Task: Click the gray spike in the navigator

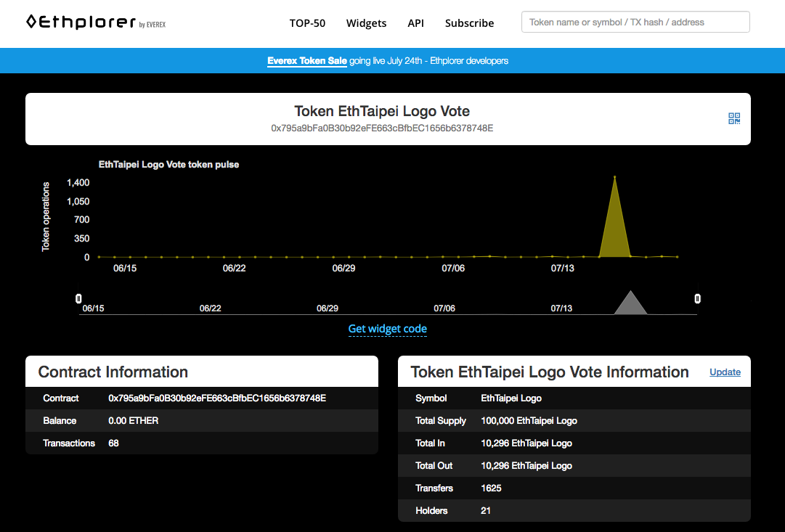Action: (x=631, y=303)
